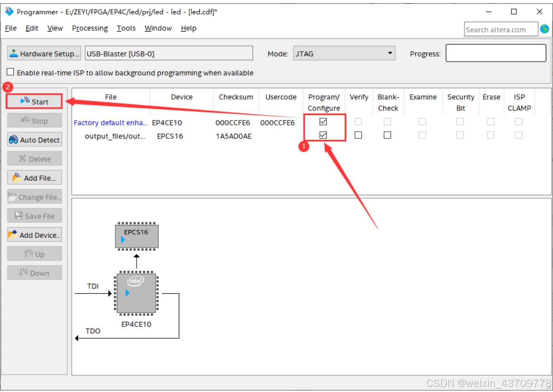
Task: Open Hardware Setup
Action: click(x=44, y=53)
